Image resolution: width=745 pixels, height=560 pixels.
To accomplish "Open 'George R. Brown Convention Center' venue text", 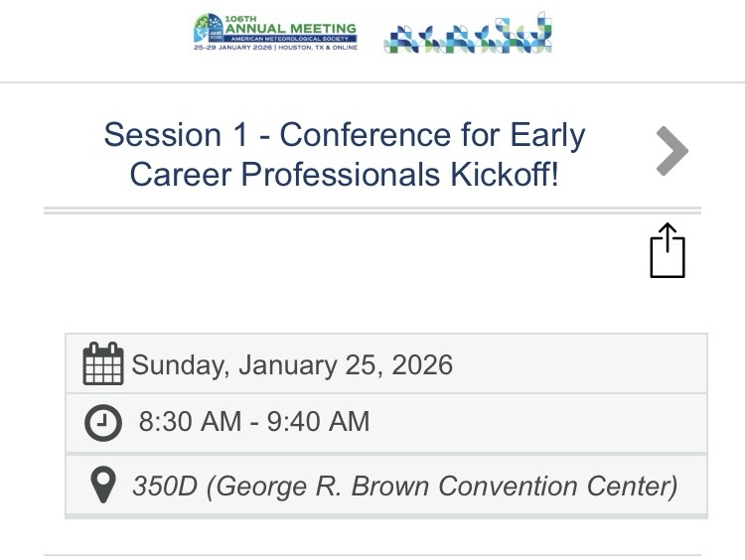I will click(442, 487).
